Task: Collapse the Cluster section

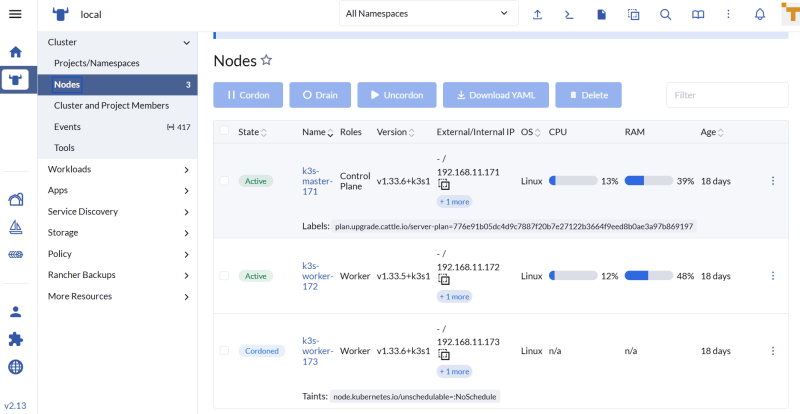Action: pos(187,43)
